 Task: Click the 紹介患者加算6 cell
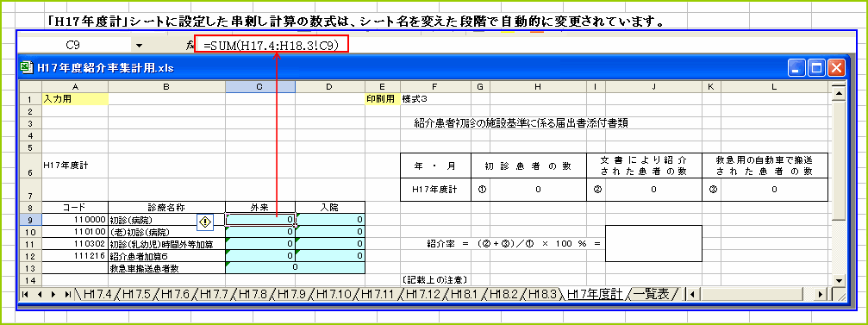click(166, 255)
